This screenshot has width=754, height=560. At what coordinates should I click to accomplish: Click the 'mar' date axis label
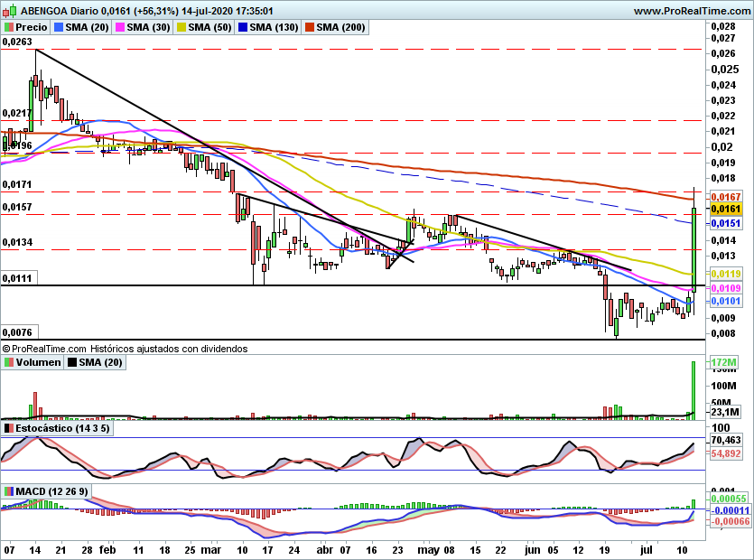tap(210, 550)
